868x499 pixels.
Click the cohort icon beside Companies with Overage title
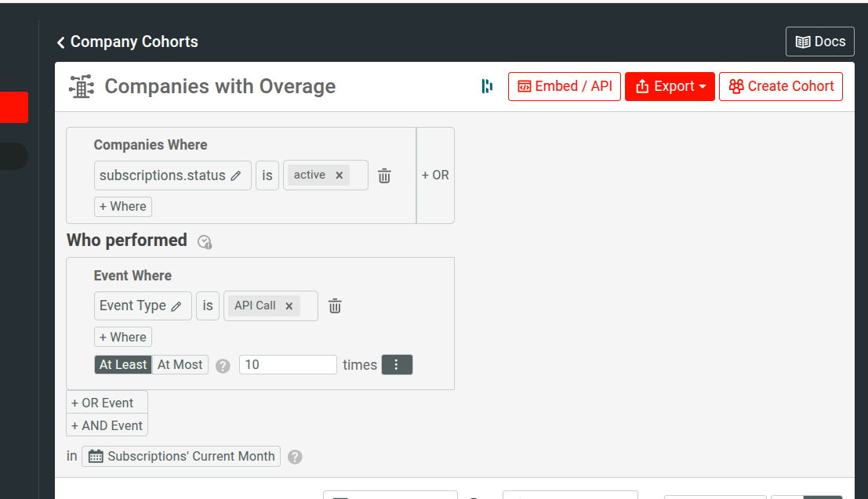pyautogui.click(x=81, y=86)
